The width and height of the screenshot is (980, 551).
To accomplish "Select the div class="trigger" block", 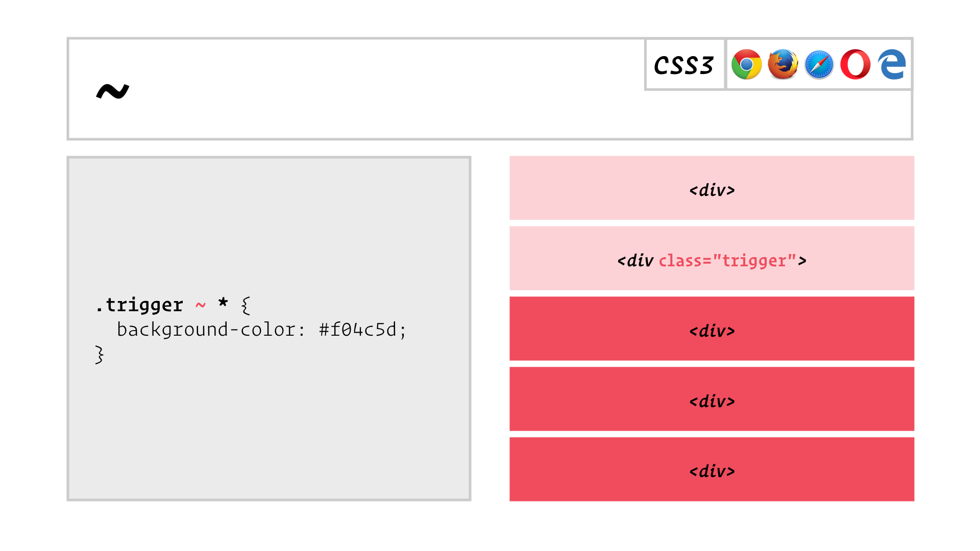I will point(712,258).
